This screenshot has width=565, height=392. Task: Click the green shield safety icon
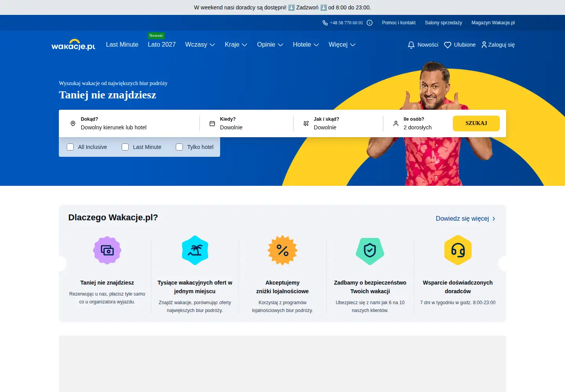pos(370,251)
